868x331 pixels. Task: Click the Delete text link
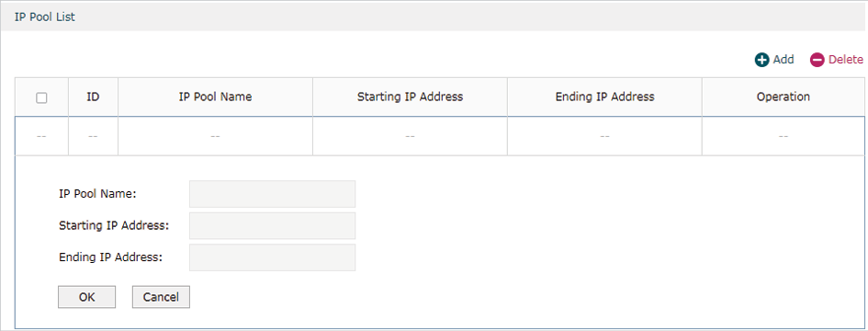tap(845, 60)
